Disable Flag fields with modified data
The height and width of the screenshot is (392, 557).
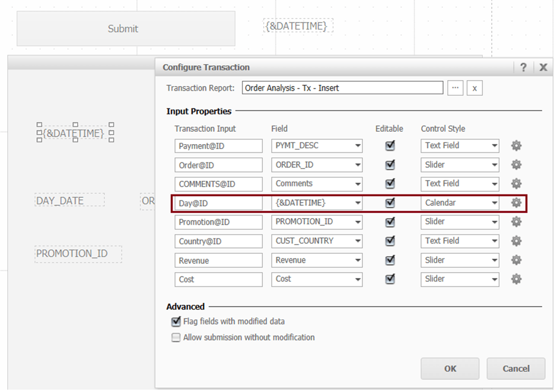pyautogui.click(x=176, y=321)
